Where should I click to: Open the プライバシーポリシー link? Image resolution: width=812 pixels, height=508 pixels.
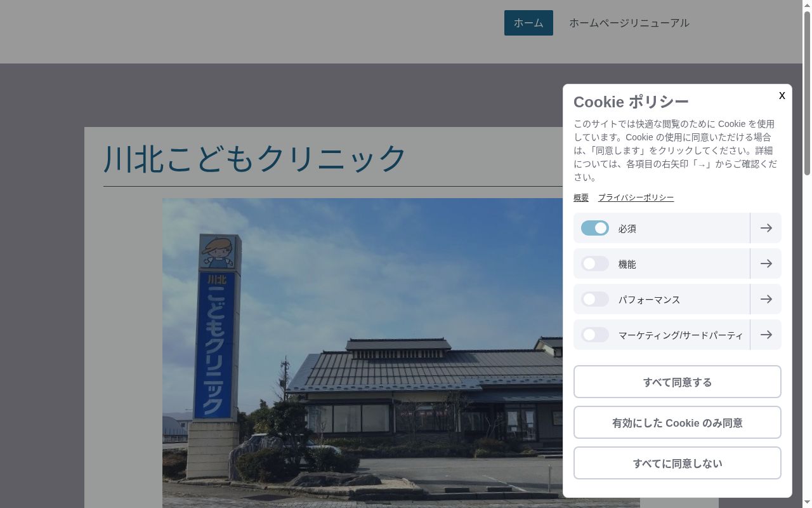tap(636, 197)
